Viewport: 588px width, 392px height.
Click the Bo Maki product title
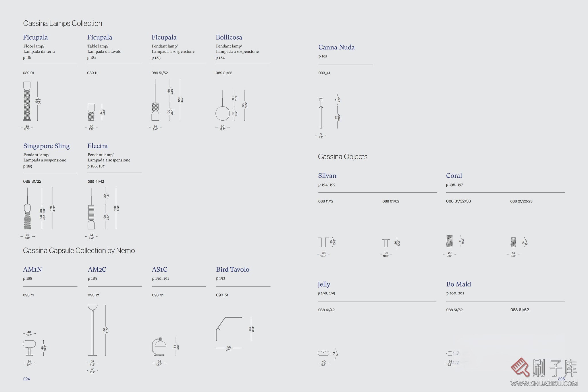(x=458, y=284)
